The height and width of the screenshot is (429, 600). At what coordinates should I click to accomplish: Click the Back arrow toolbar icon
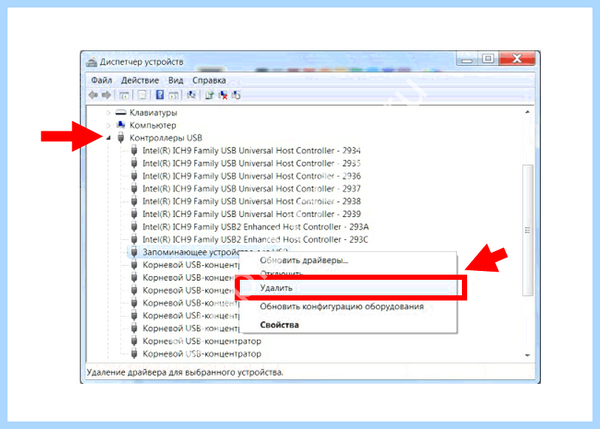click(x=93, y=95)
